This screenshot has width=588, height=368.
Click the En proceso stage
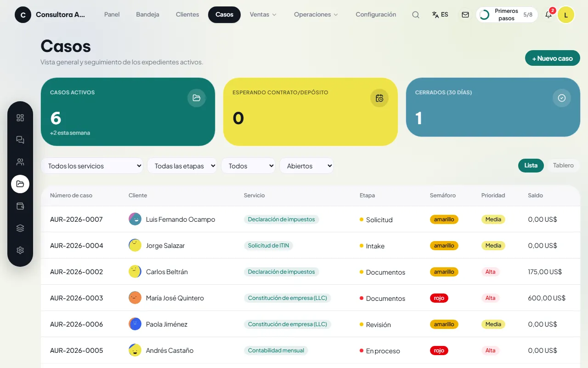click(380, 351)
